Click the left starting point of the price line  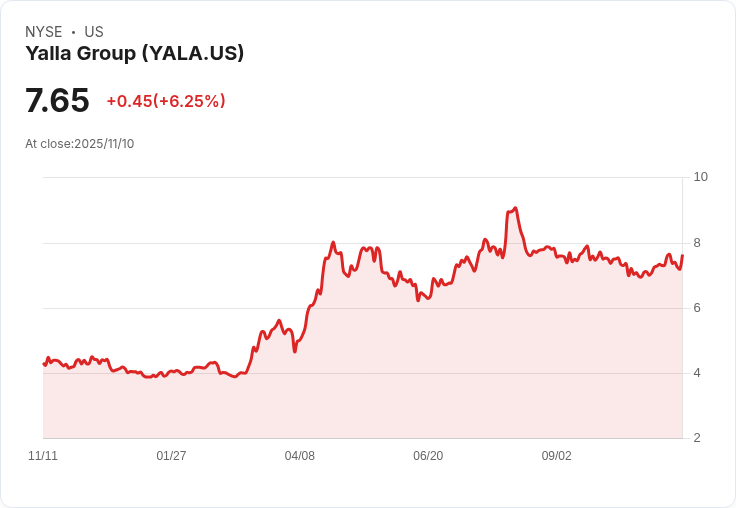point(44,364)
